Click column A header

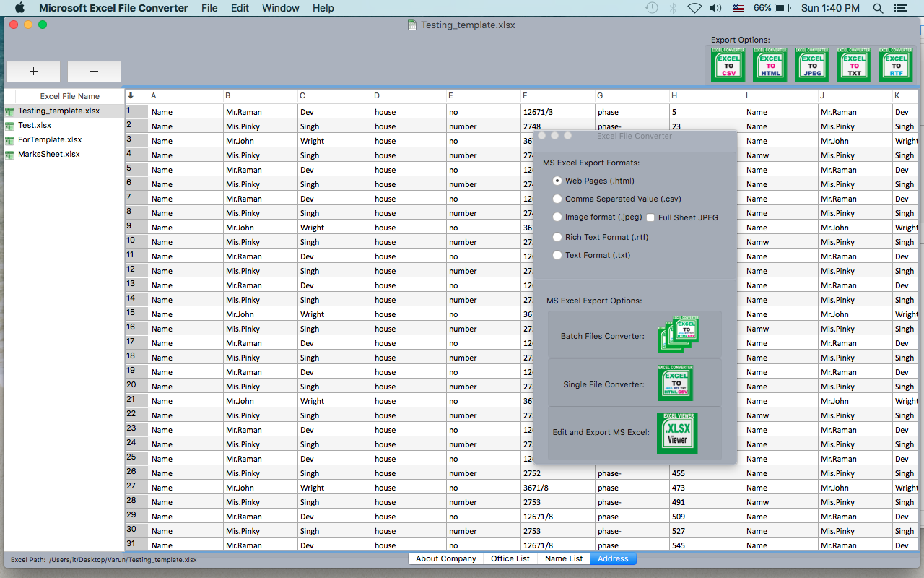click(x=186, y=95)
